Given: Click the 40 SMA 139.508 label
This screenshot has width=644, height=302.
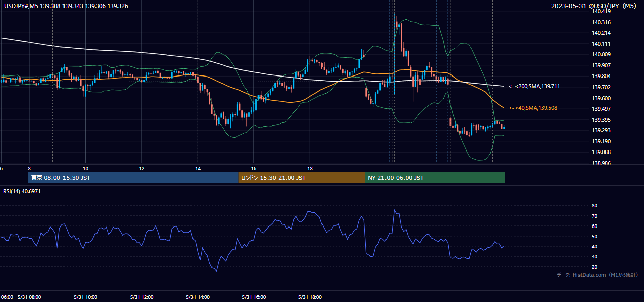Looking at the screenshot, I should [x=533, y=108].
